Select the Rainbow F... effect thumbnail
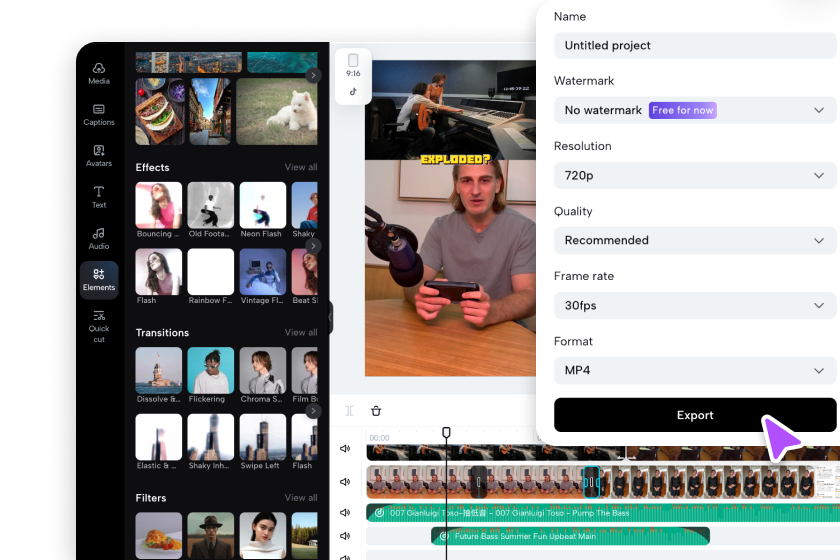The width and height of the screenshot is (840, 560). tap(211, 272)
